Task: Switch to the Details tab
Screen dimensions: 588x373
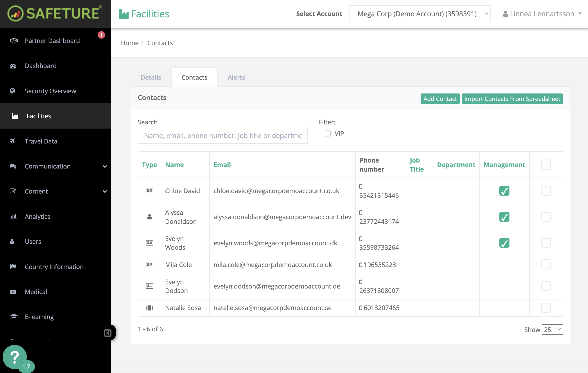Action: click(151, 77)
